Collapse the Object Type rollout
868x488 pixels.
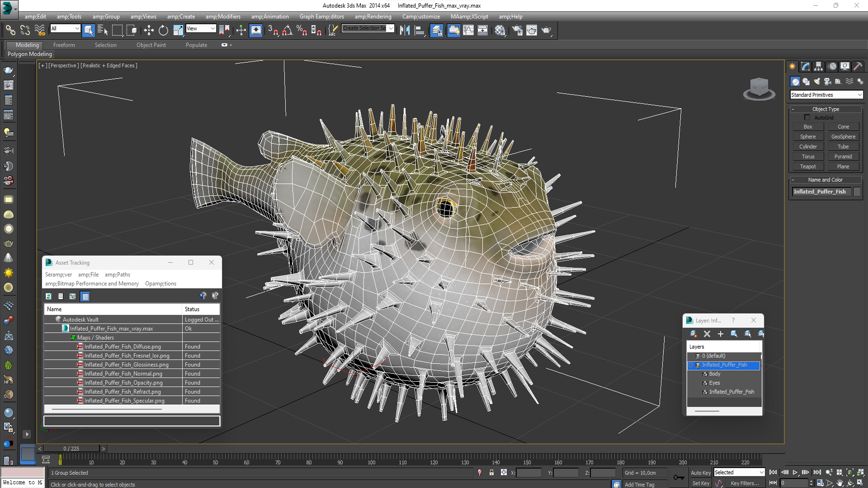pyautogui.click(x=826, y=109)
